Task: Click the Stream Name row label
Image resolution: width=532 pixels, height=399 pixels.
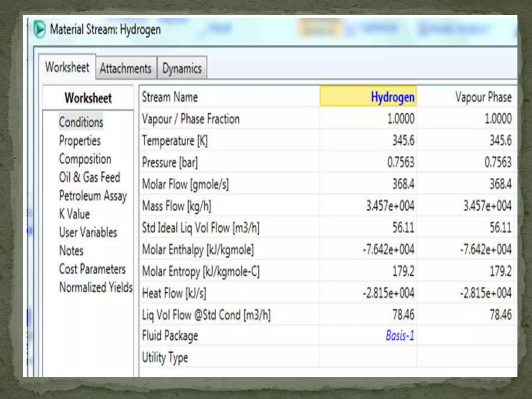Action: pos(170,97)
